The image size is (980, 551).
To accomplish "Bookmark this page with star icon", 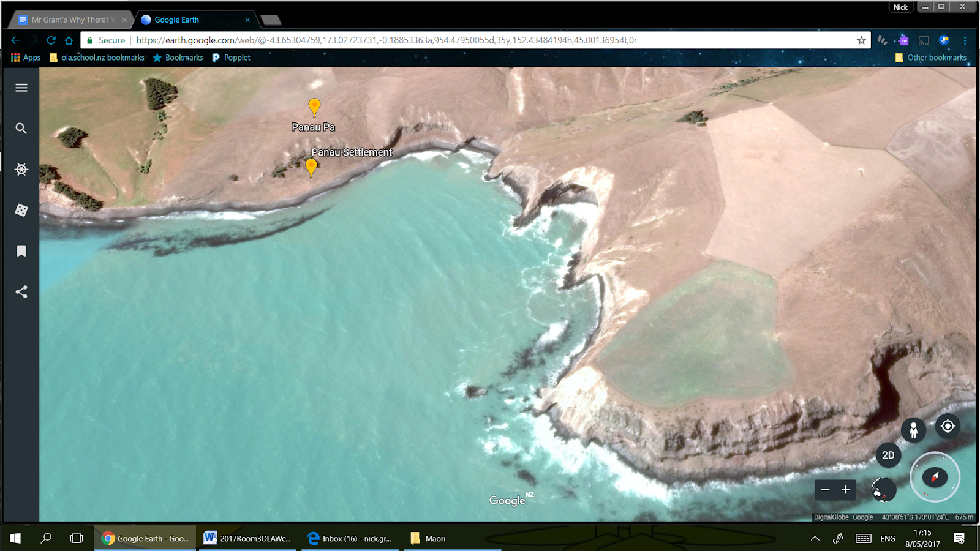I will click(861, 40).
